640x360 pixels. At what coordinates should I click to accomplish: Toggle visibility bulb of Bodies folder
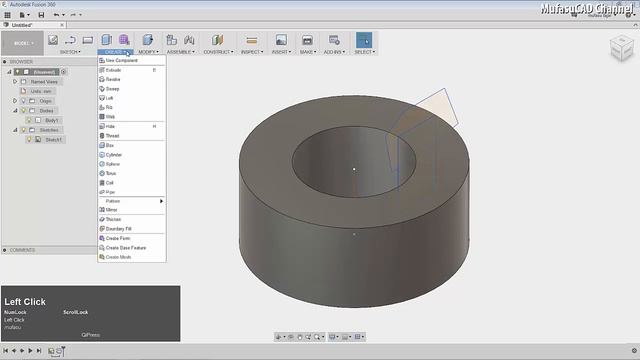pos(23,111)
